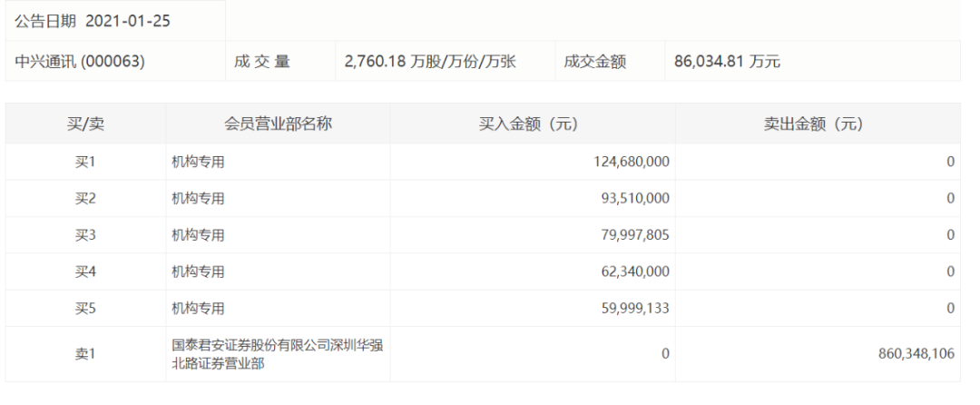Click the 会员营业部名称 column header

(x=278, y=124)
